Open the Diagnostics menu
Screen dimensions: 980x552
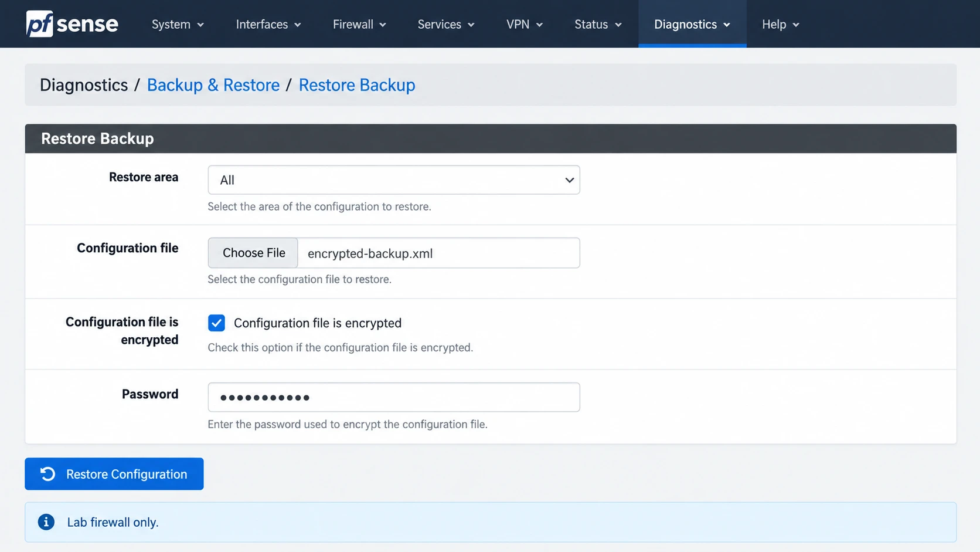coord(692,24)
